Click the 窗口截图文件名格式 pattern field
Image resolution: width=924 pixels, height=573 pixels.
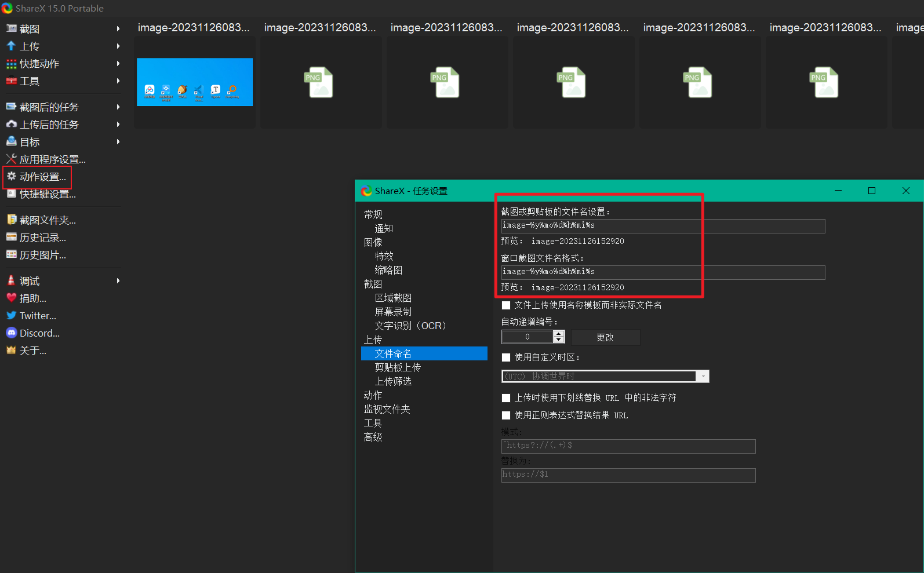click(x=663, y=272)
